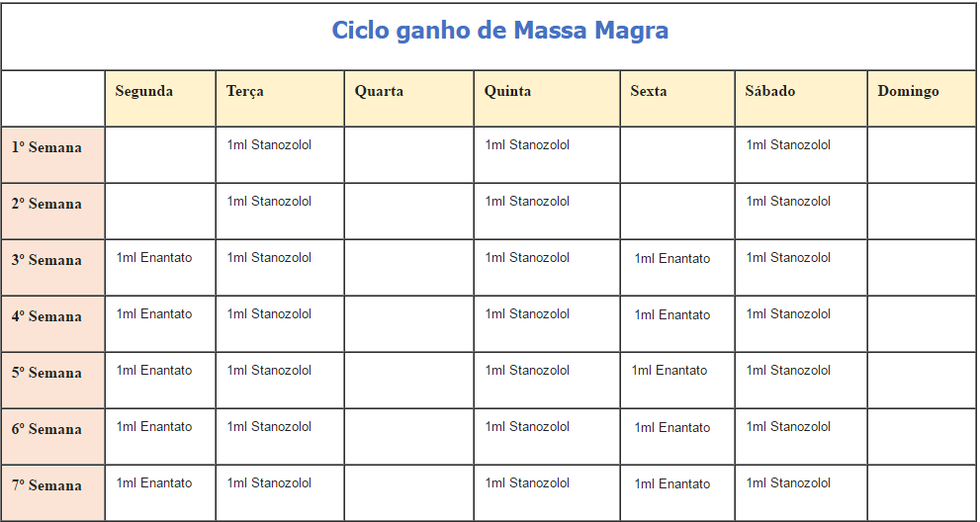Select the Terça column header

[245, 91]
